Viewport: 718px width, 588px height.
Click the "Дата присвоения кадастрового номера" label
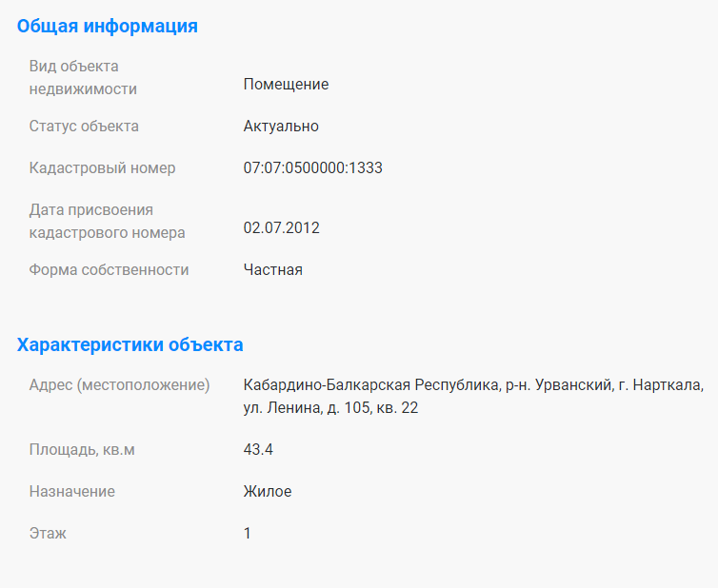(x=107, y=221)
